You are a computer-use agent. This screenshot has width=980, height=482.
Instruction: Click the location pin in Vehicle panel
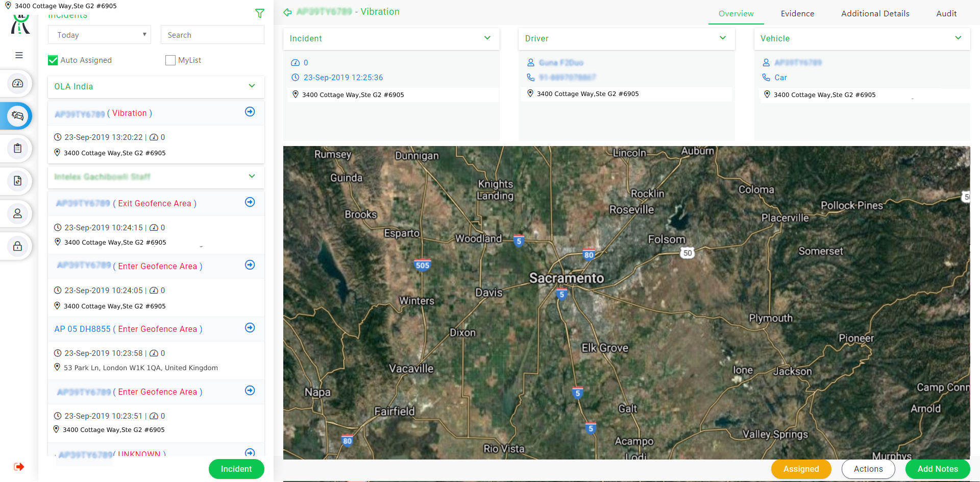pyautogui.click(x=767, y=94)
